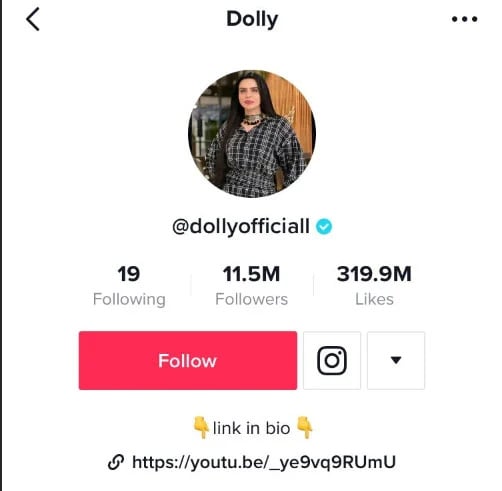Image resolution: width=502 pixels, height=491 pixels.
Task: Tap the @dollyofficiall username
Action: [241, 227]
